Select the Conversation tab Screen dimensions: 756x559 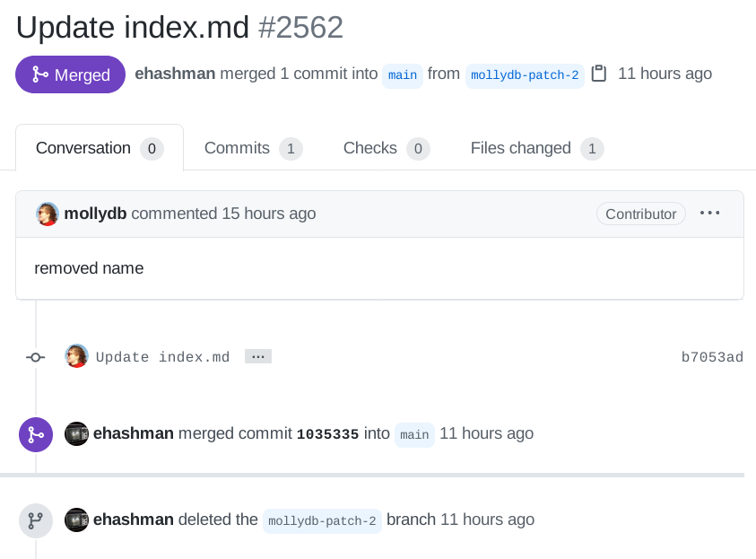[100, 148]
